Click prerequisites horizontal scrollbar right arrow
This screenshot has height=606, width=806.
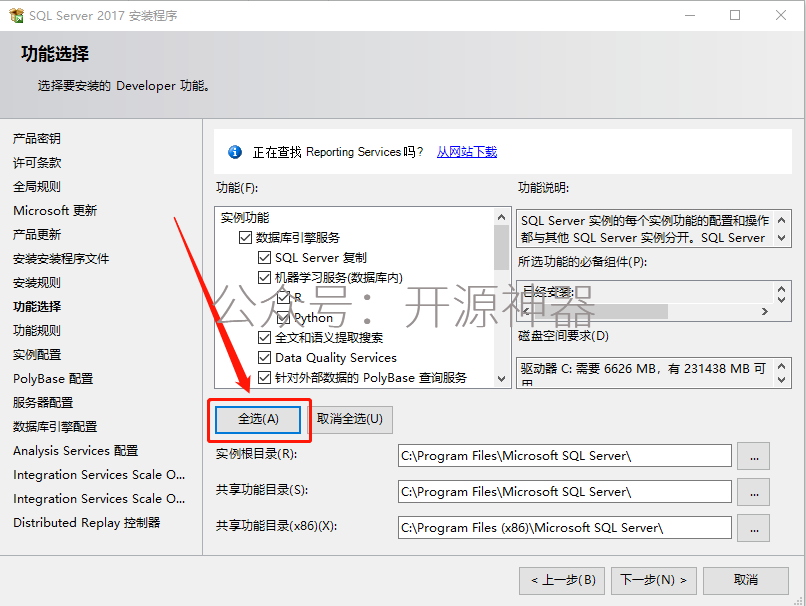pyautogui.click(x=765, y=311)
